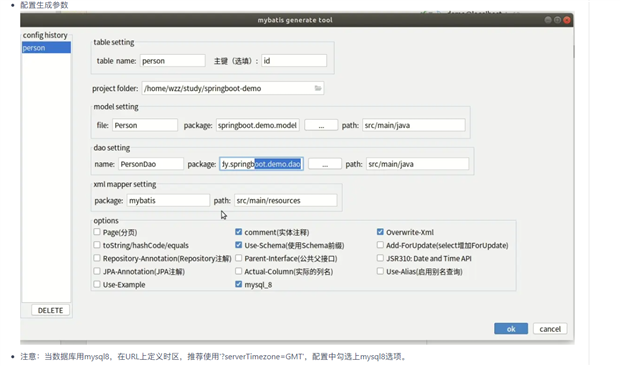620x366 pixels.
Task: Click the dao package browse button
Action: point(325,164)
